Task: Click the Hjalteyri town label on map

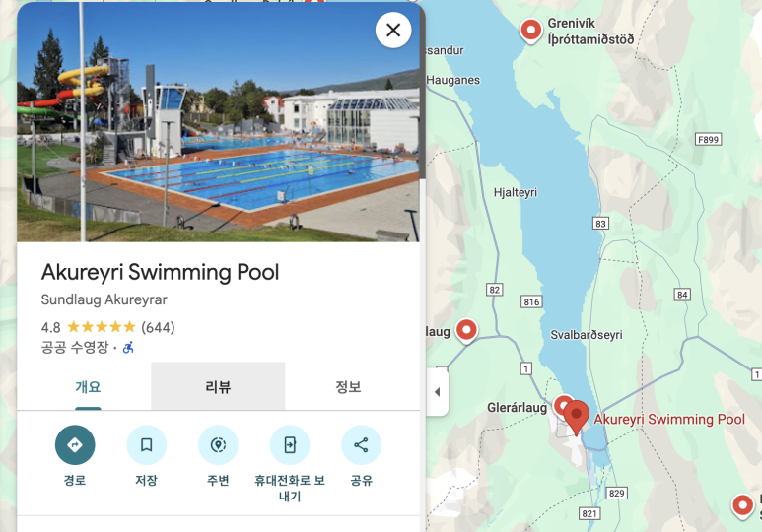Action: 516,192
